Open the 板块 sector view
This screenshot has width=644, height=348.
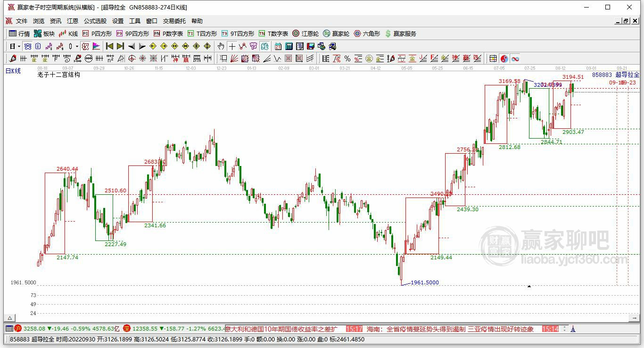(44, 33)
